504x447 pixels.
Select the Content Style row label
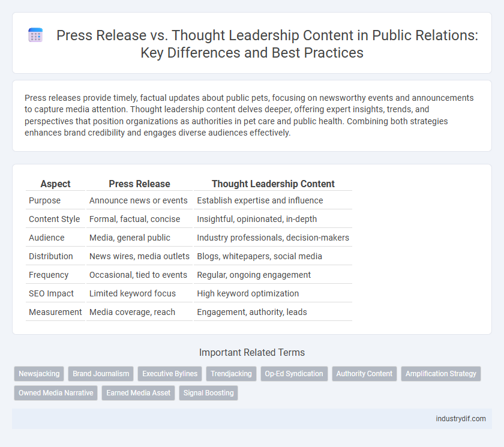click(x=55, y=219)
